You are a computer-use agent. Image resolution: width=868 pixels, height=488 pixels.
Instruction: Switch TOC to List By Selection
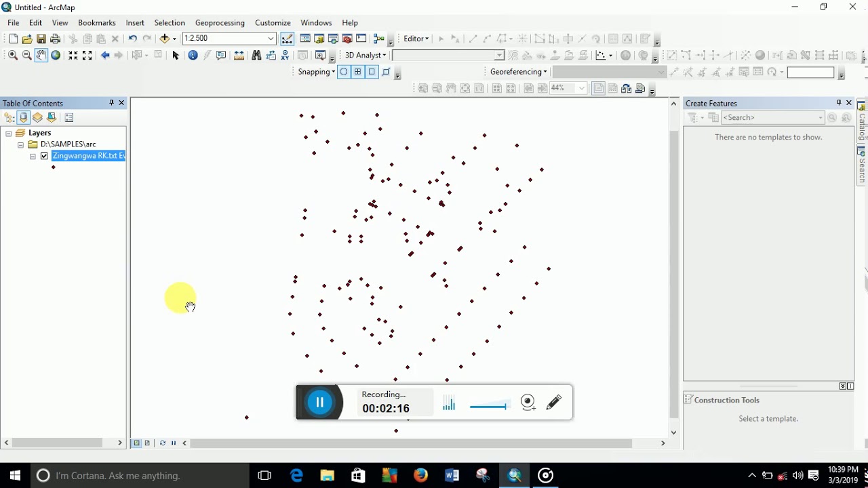[52, 118]
